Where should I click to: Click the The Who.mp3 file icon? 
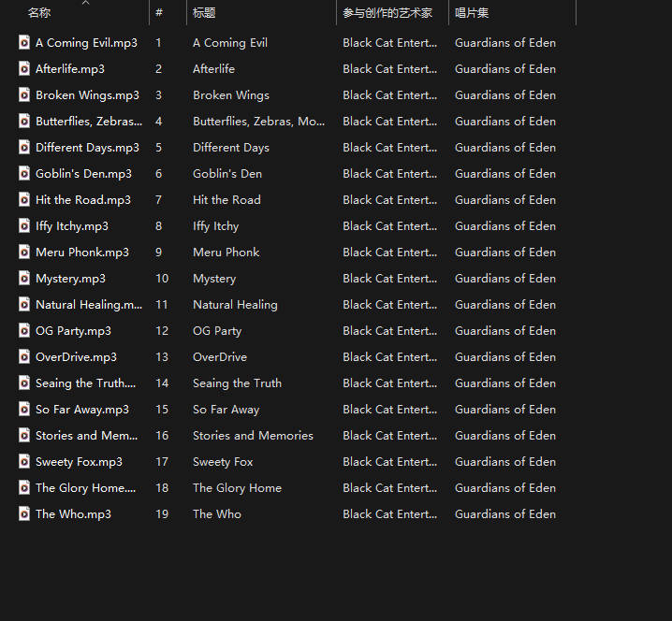tap(24, 513)
